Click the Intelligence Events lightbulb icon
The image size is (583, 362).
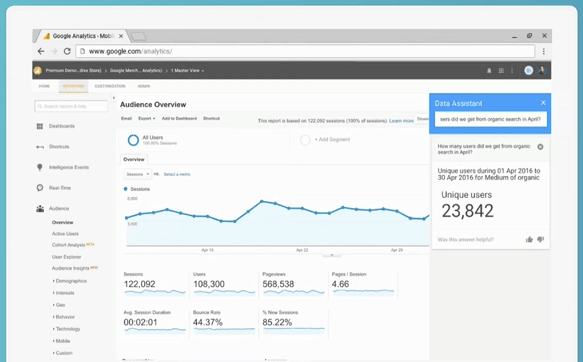[x=40, y=167]
